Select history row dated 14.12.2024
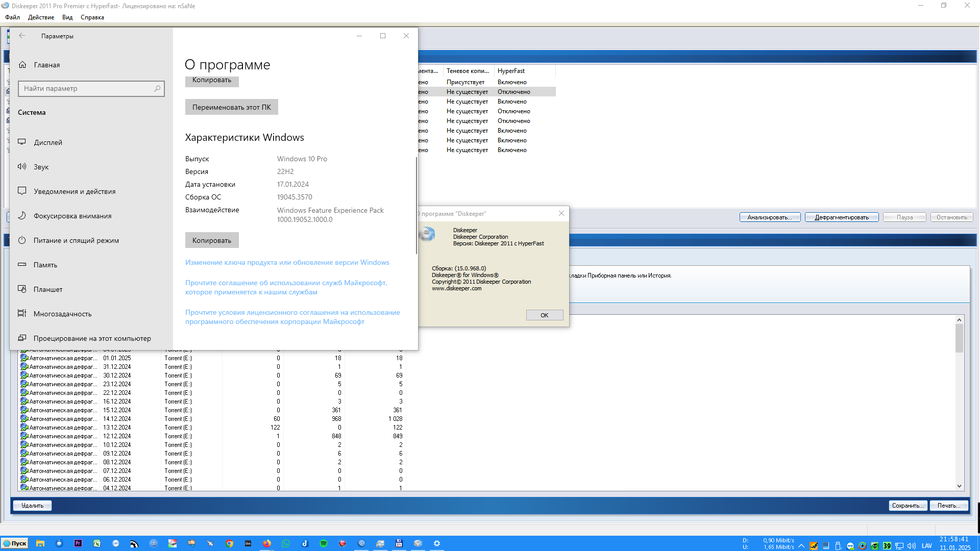This screenshot has width=980, height=551. click(x=212, y=419)
